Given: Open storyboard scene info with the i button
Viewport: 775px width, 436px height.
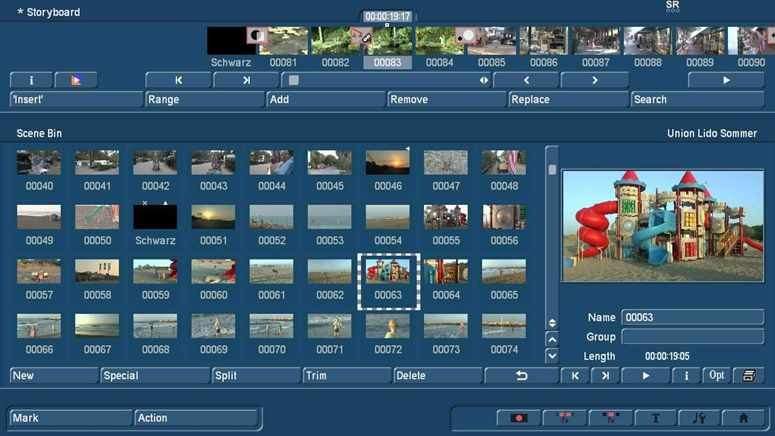Looking at the screenshot, I should [x=31, y=80].
